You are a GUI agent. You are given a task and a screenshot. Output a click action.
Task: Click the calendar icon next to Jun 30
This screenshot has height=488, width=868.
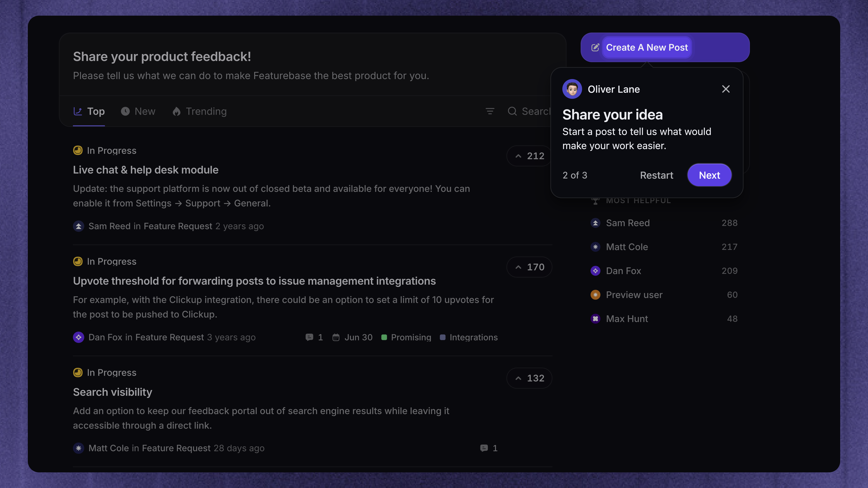(x=336, y=337)
